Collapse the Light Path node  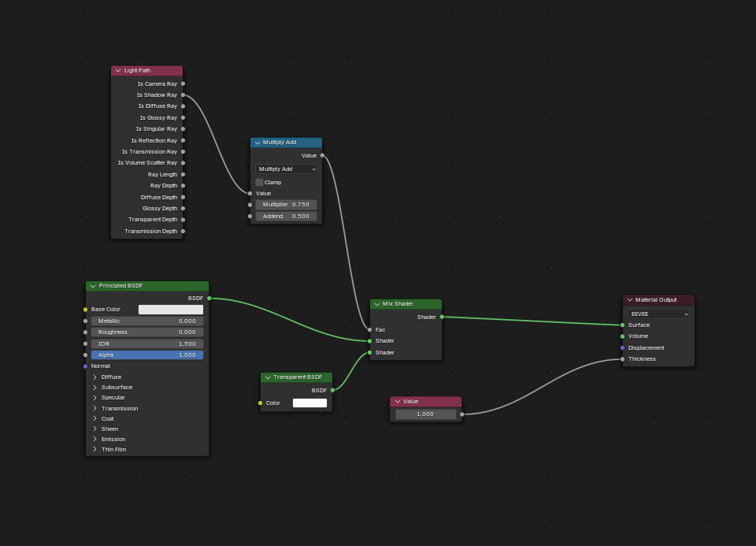click(x=118, y=71)
